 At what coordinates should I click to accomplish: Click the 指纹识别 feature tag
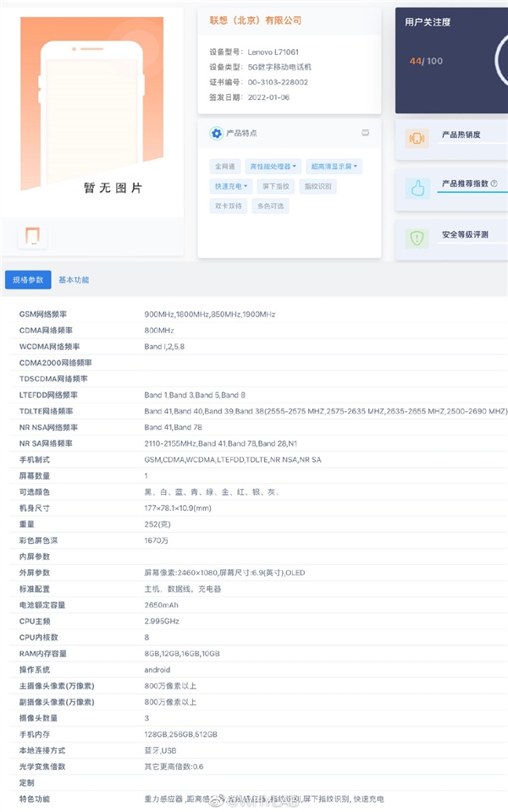[317, 186]
